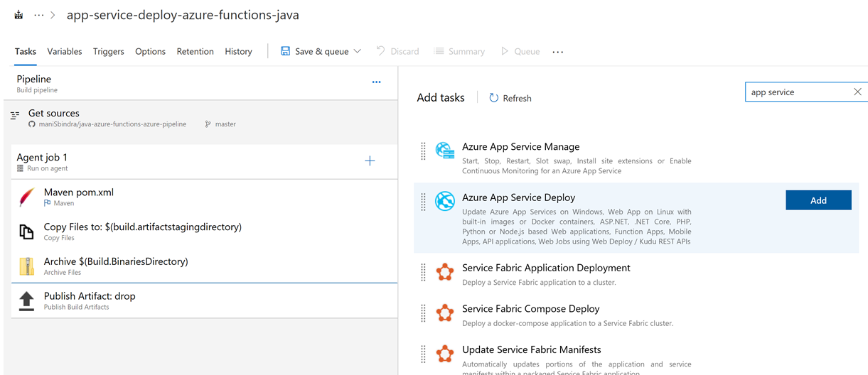Click the Refresh circular arrow icon
This screenshot has height=375, width=868.
pyautogui.click(x=493, y=98)
